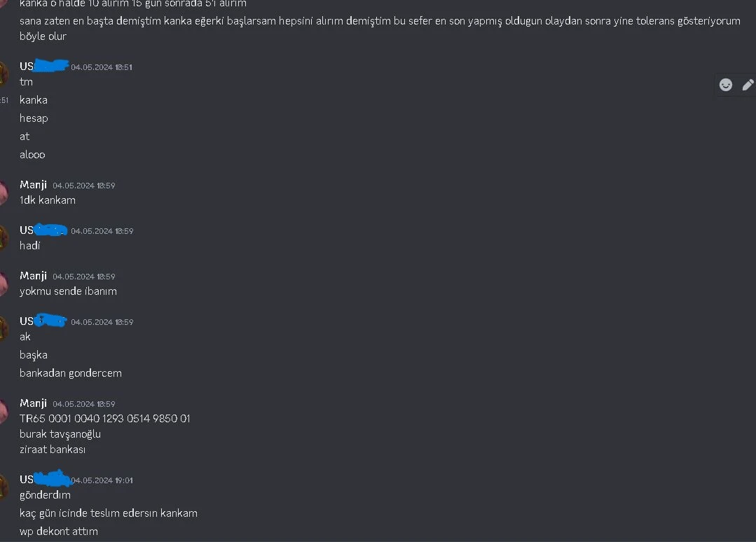The image size is (756, 542).
Task: Select the IBAN number message text
Action: (x=104, y=419)
